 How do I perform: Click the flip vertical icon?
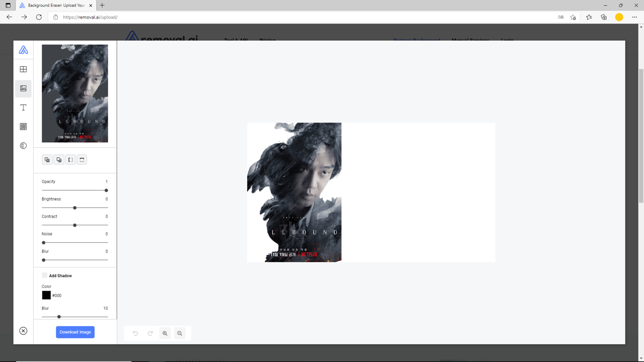[82, 160]
